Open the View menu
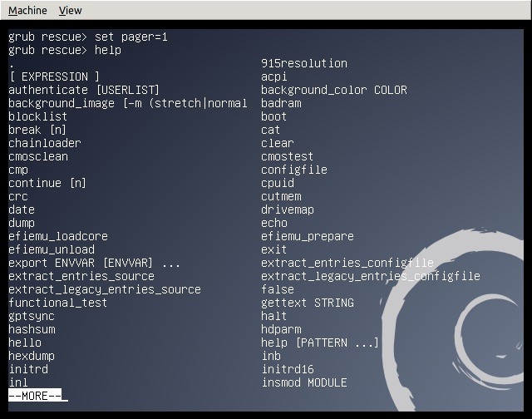This screenshot has width=532, height=419. (x=70, y=11)
